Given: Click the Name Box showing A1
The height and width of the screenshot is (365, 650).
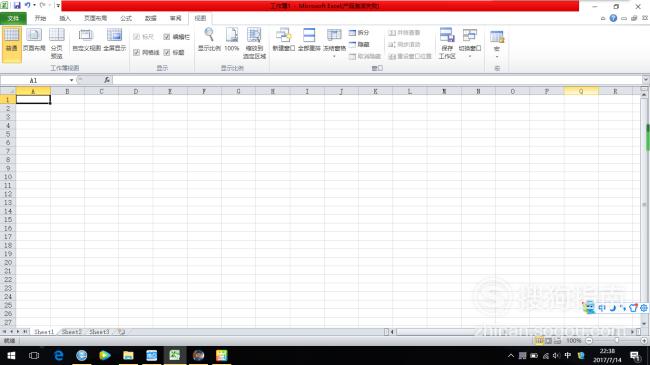Looking at the screenshot, I should (34, 80).
